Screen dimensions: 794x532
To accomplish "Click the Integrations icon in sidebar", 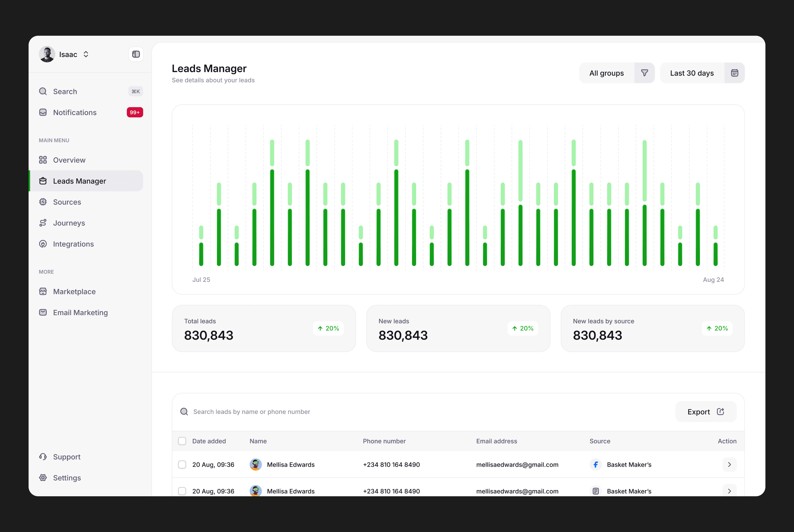I will click(43, 244).
